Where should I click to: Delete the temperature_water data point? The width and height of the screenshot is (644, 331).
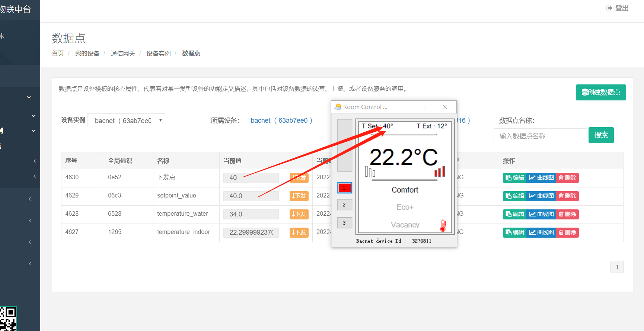tap(567, 214)
